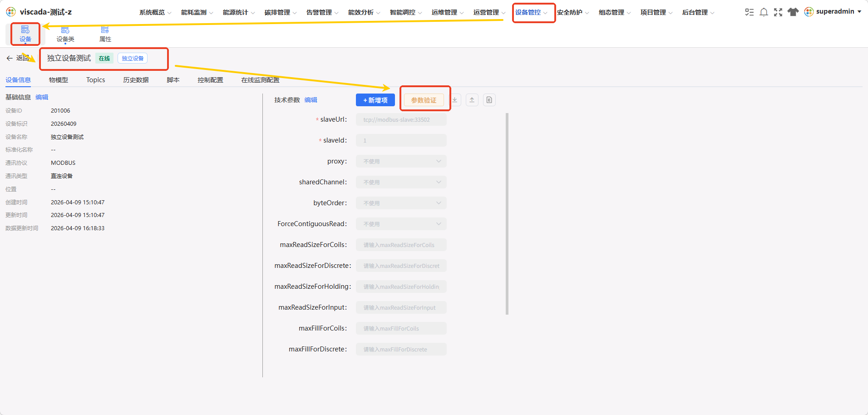The image size is (868, 415).
Task: Expand the ForceContiguousRead dropdown
Action: tap(401, 224)
